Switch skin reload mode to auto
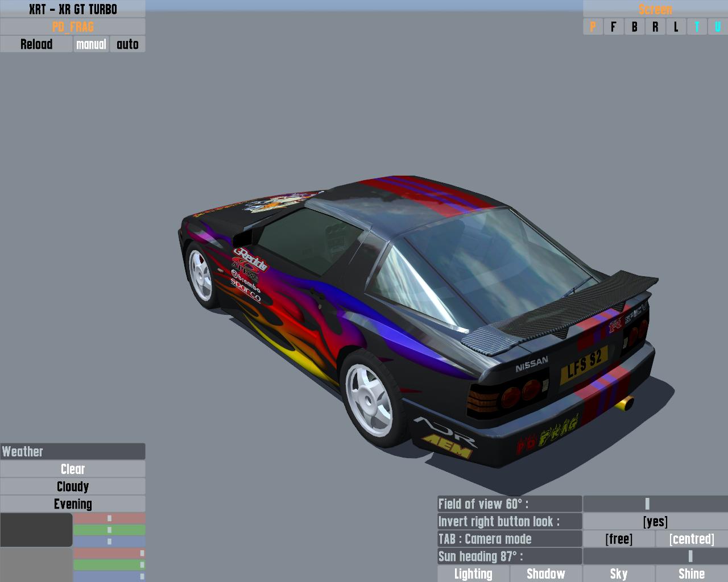 click(127, 44)
